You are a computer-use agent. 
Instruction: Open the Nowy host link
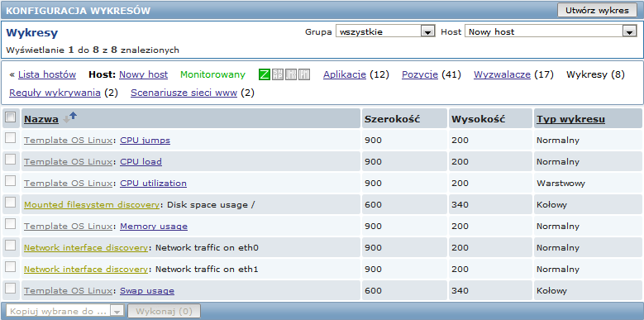click(x=143, y=74)
